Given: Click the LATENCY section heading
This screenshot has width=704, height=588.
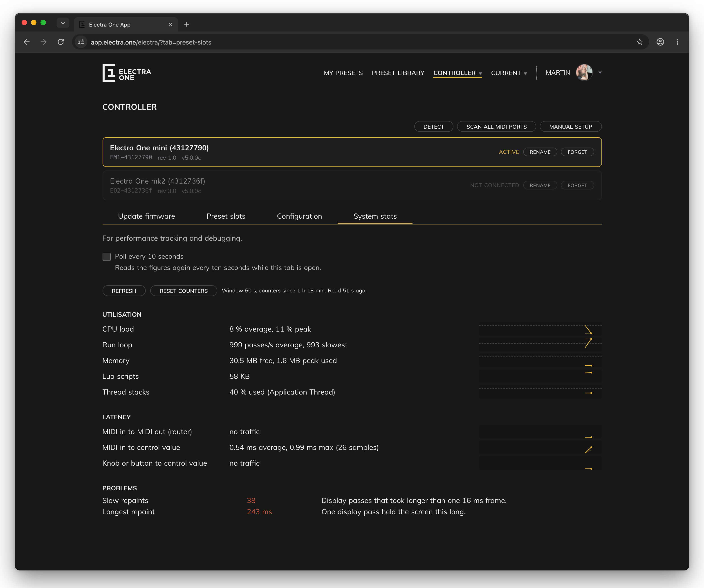Looking at the screenshot, I should (x=116, y=417).
